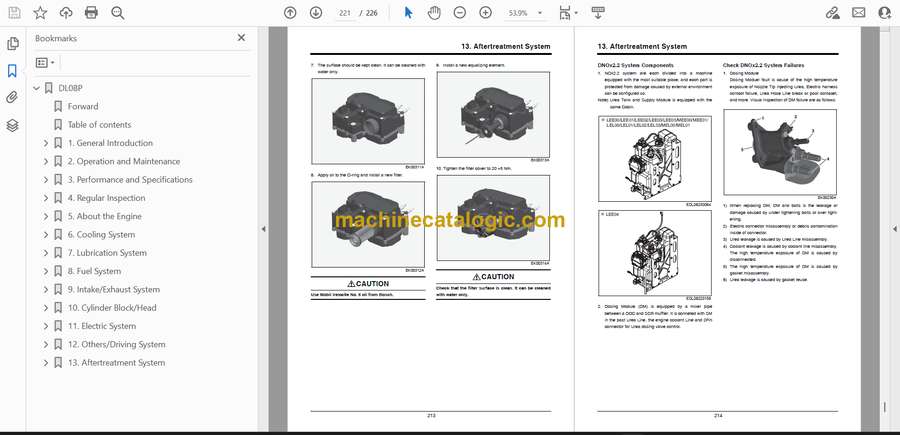
Task: Jump to 11. Electric System bookmark text
Action: click(x=102, y=326)
